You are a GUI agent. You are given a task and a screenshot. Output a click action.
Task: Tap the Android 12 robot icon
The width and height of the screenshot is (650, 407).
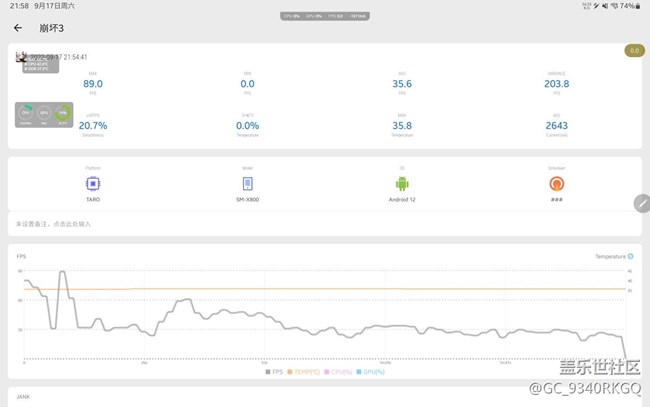[x=402, y=184]
